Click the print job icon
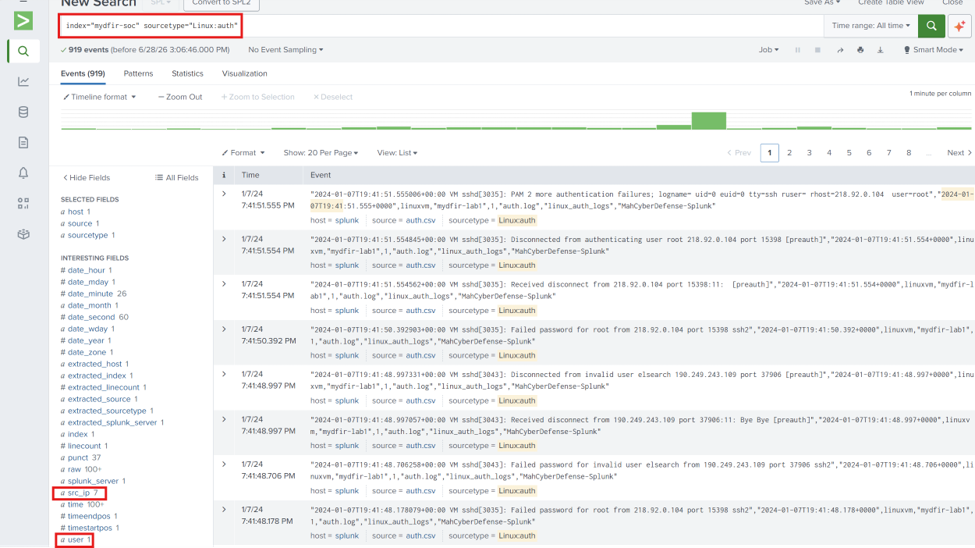The width and height of the screenshot is (975, 548). (861, 50)
